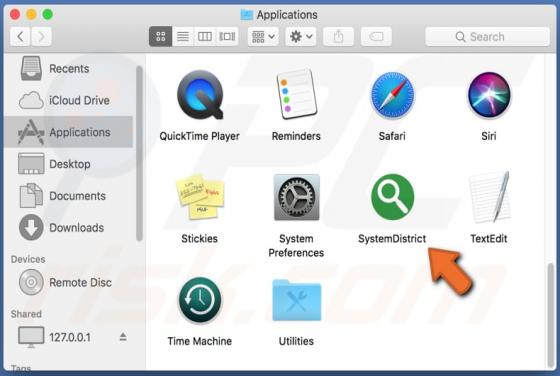Click the Applications folder icon in title bar

click(x=247, y=15)
